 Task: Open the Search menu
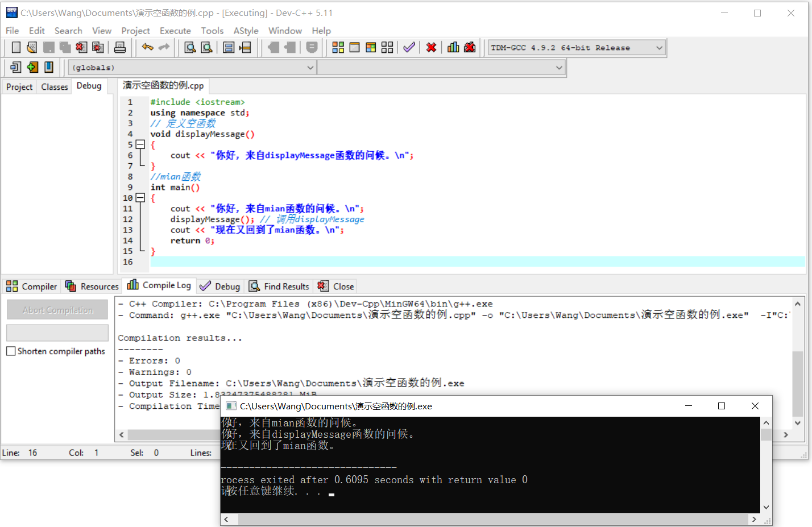click(68, 31)
